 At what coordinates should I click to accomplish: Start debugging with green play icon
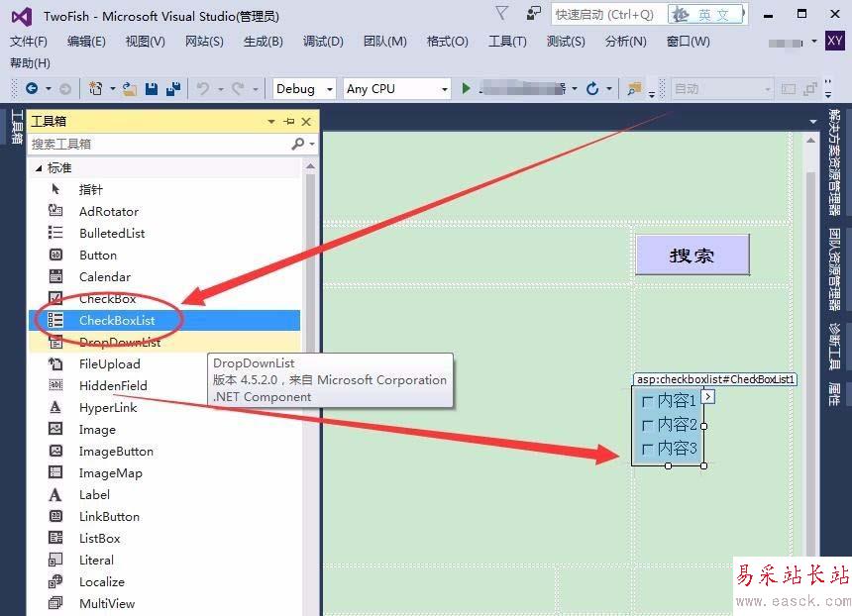(466, 88)
